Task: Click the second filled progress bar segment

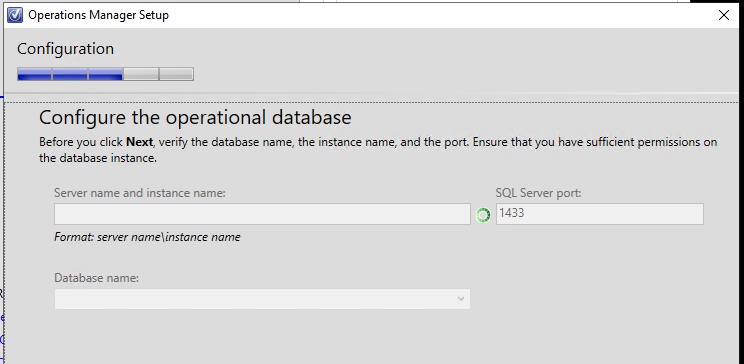Action: 70,75
